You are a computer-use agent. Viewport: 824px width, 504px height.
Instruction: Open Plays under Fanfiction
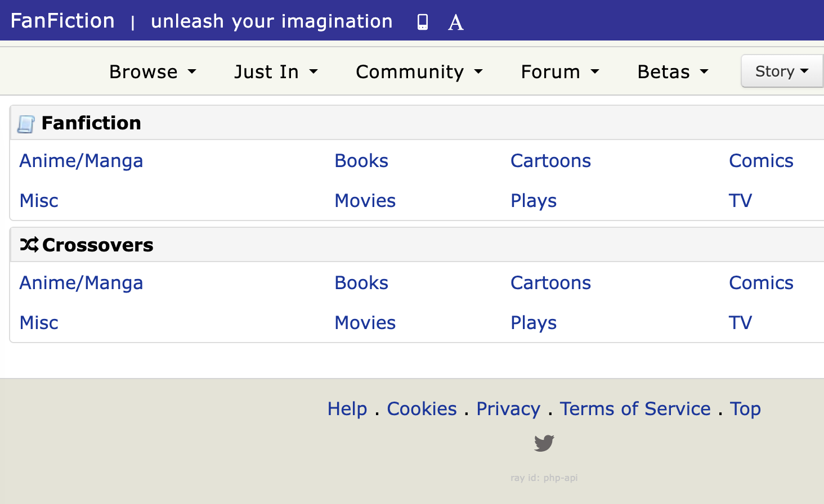pos(534,201)
